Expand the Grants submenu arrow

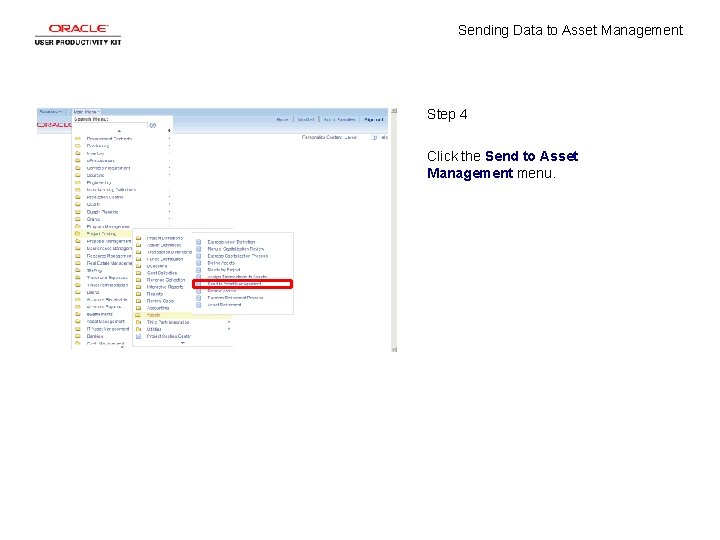coord(169,219)
